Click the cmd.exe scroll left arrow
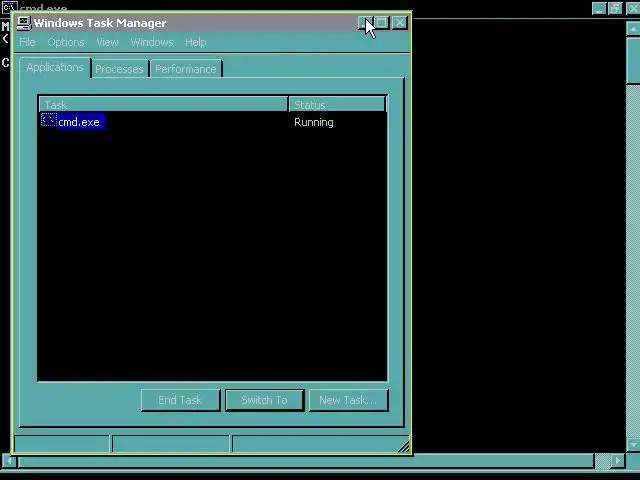The width and height of the screenshot is (640, 480). pyautogui.click(x=9, y=461)
